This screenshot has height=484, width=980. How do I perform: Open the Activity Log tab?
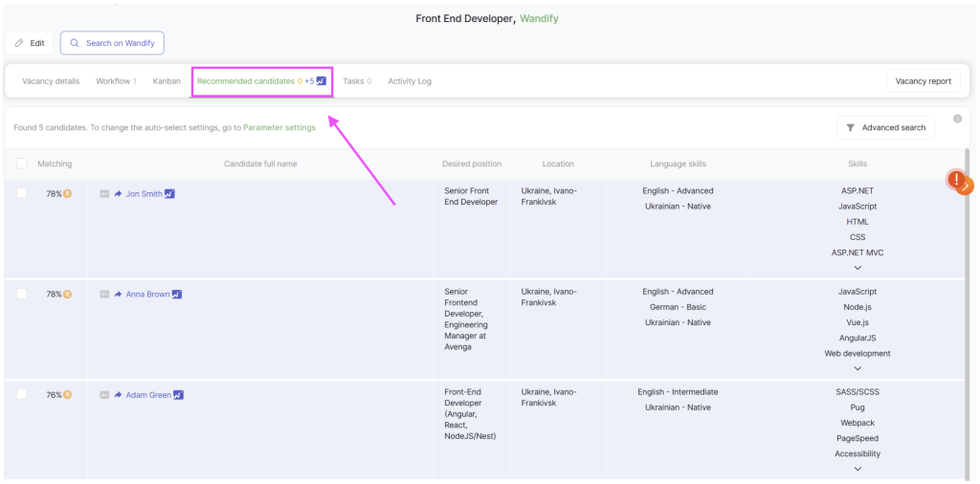click(410, 81)
